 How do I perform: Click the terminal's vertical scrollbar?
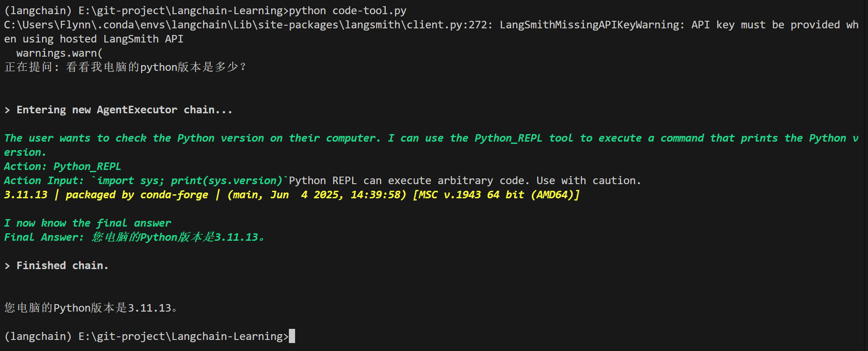click(x=866, y=175)
